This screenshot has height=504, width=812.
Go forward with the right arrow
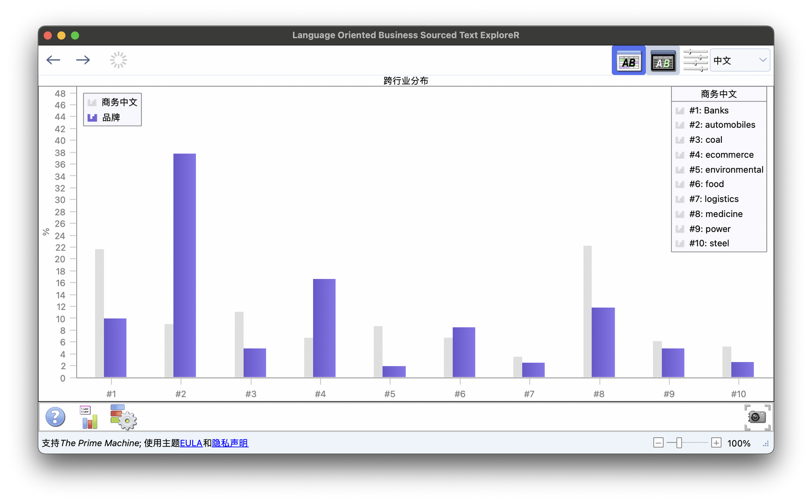(83, 60)
